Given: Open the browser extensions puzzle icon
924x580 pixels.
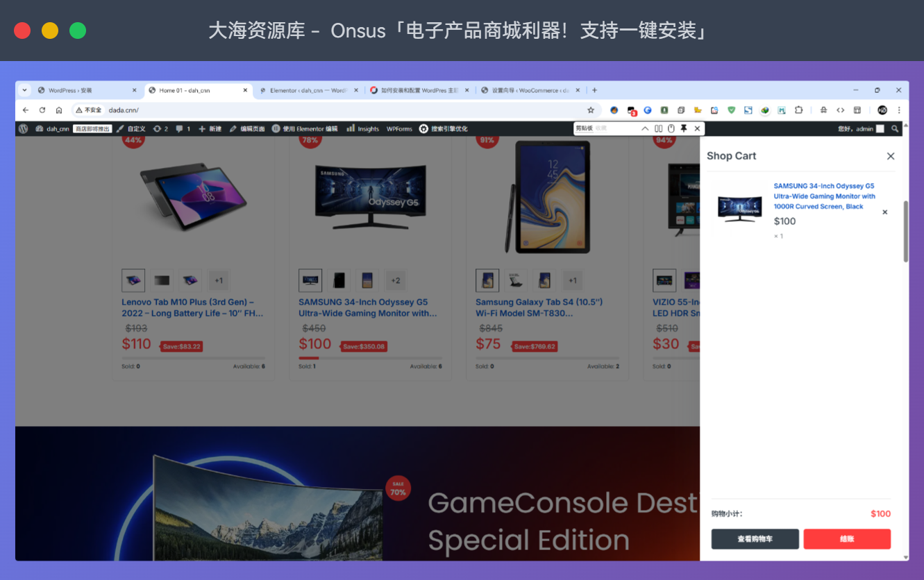Looking at the screenshot, I should coord(798,110).
